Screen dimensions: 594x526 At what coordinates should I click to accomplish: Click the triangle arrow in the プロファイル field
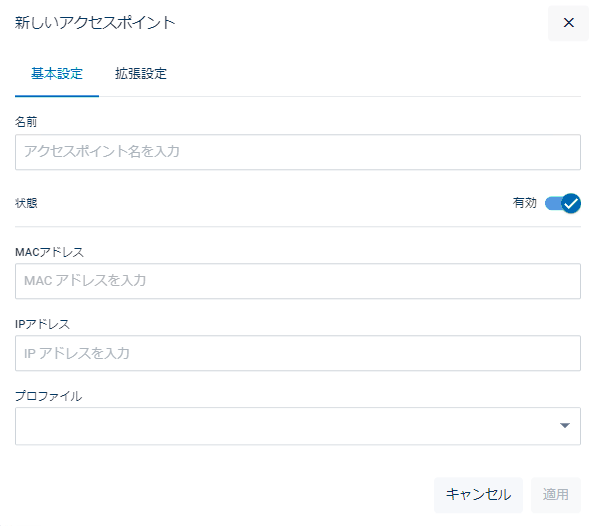tap(565, 426)
